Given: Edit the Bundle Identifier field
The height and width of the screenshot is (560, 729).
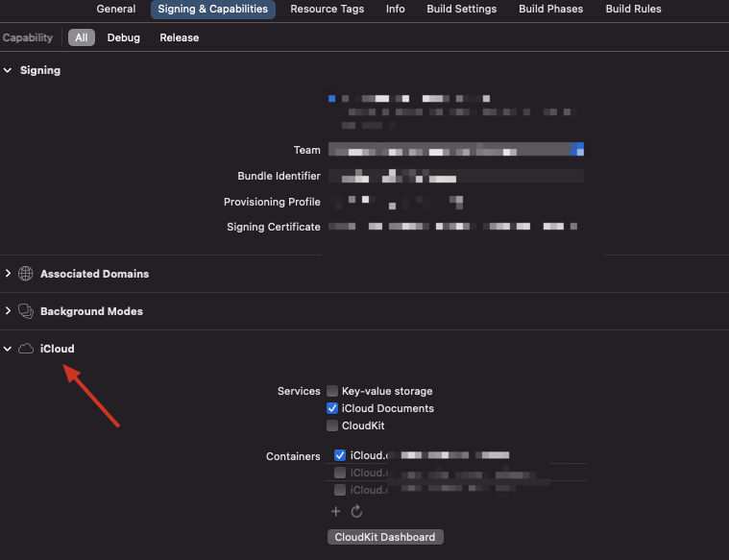Looking at the screenshot, I should coord(456,176).
